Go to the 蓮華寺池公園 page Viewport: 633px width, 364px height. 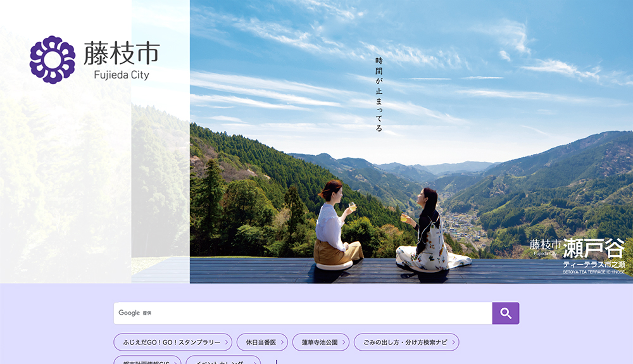tap(318, 342)
